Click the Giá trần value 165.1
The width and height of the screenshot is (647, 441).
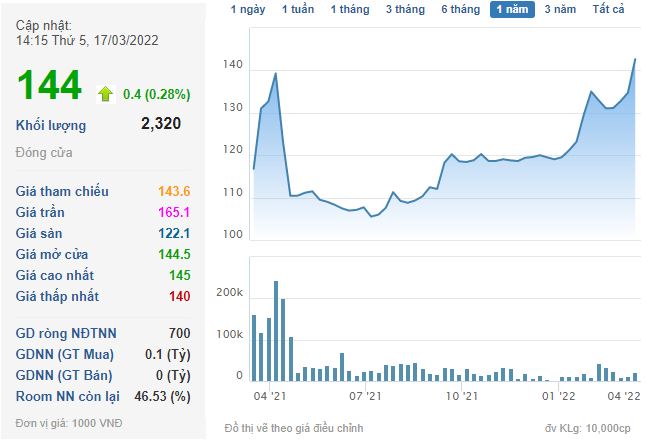click(173, 212)
